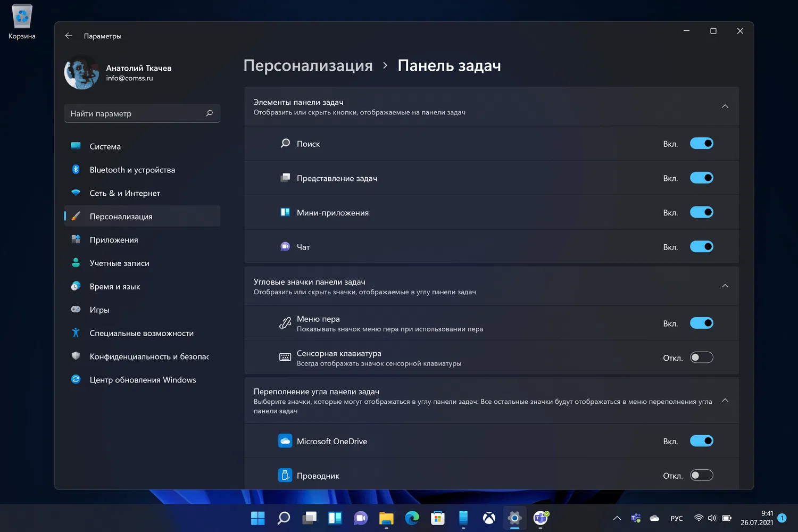The height and width of the screenshot is (532, 798).
Task: Enable the Сенсорная клавиатура toggle
Action: (x=701, y=358)
